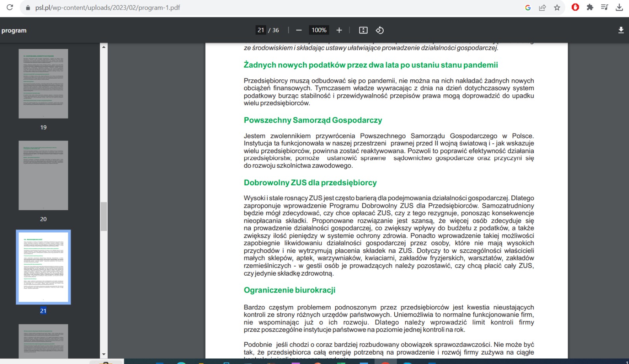Click the highlighted thumbnail label "21"

43,311
